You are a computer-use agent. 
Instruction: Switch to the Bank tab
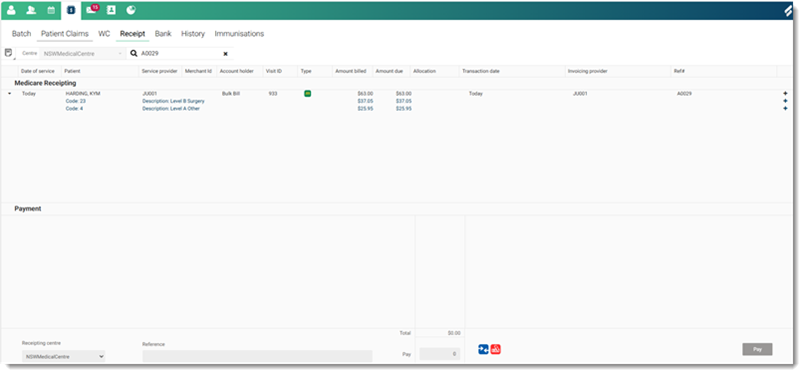[163, 34]
